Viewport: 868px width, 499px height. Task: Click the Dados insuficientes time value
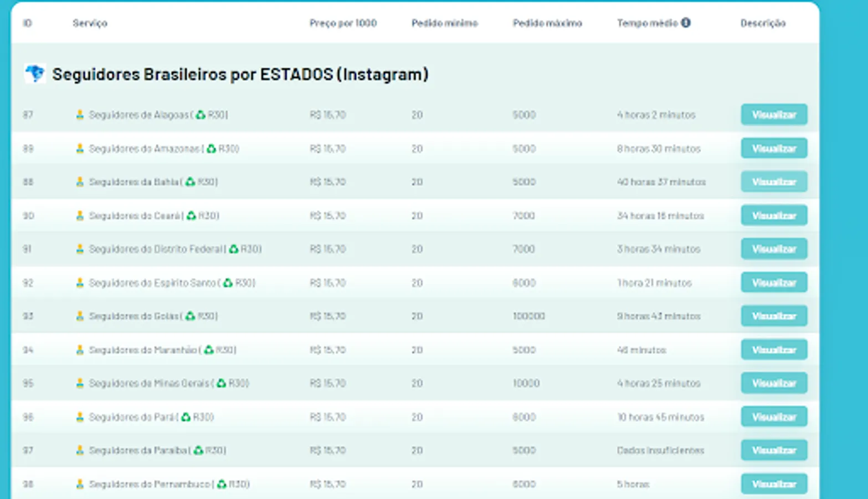coord(660,450)
